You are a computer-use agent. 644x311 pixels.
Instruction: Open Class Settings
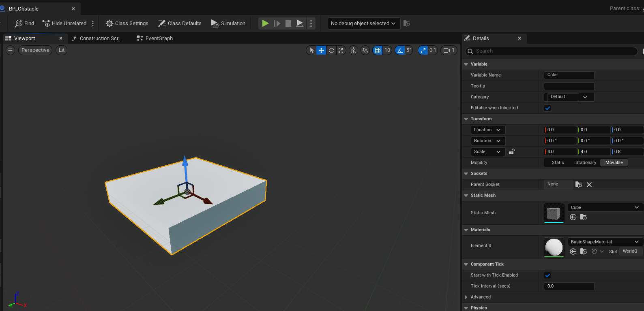pyautogui.click(x=127, y=23)
